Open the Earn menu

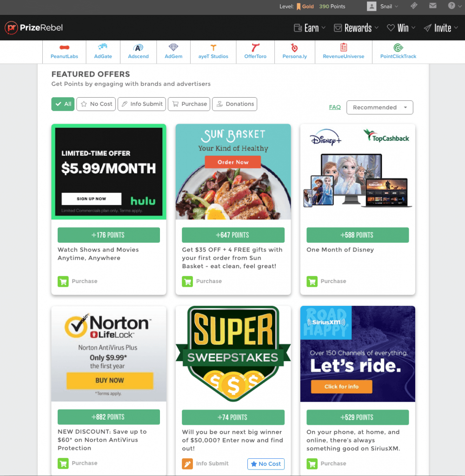310,28
